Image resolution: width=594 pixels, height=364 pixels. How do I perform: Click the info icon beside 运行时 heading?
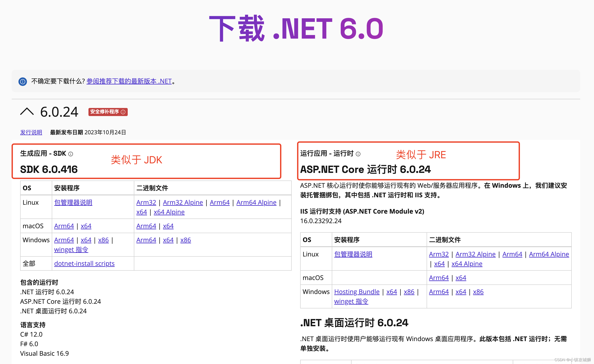pyautogui.click(x=358, y=154)
